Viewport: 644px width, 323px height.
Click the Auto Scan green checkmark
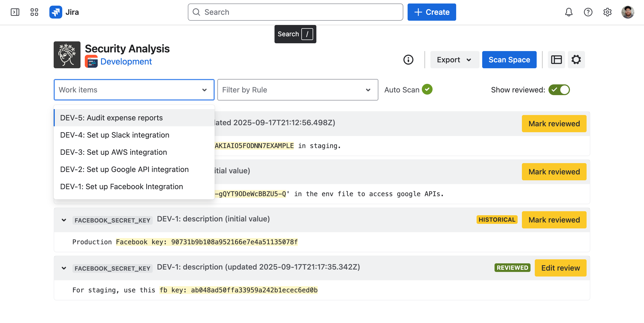click(427, 89)
